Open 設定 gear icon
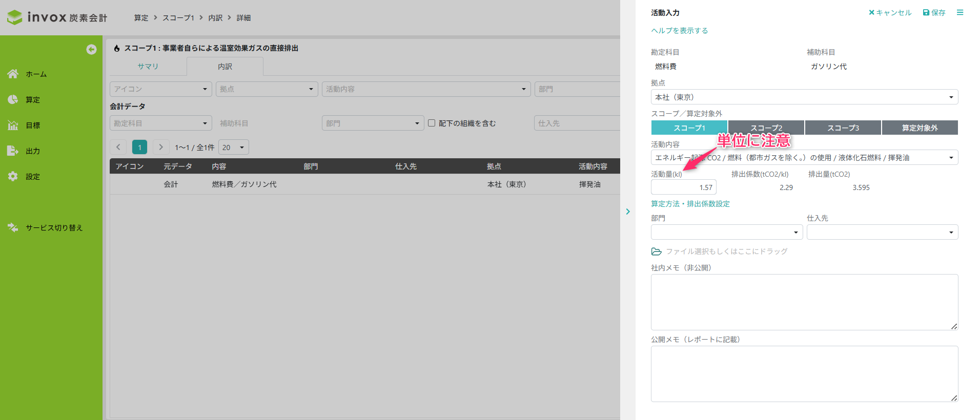Viewport: 980px width, 420px height. click(x=13, y=176)
